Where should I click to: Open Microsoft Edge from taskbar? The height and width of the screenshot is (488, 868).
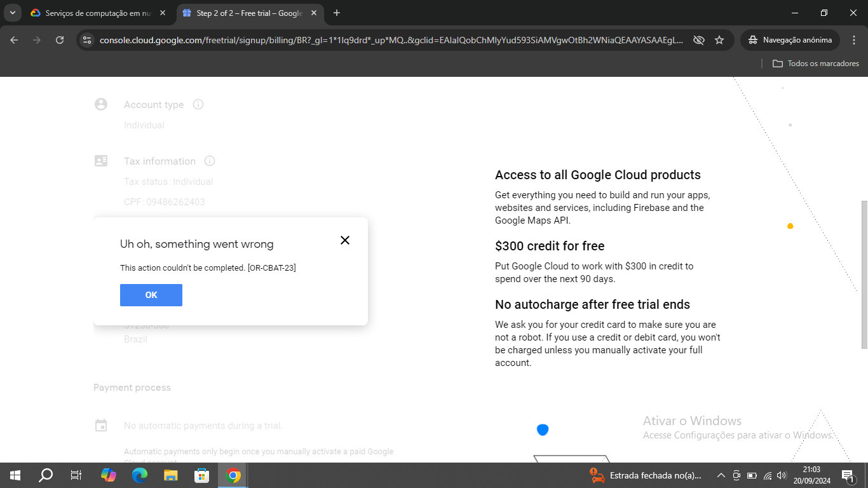pos(140,475)
